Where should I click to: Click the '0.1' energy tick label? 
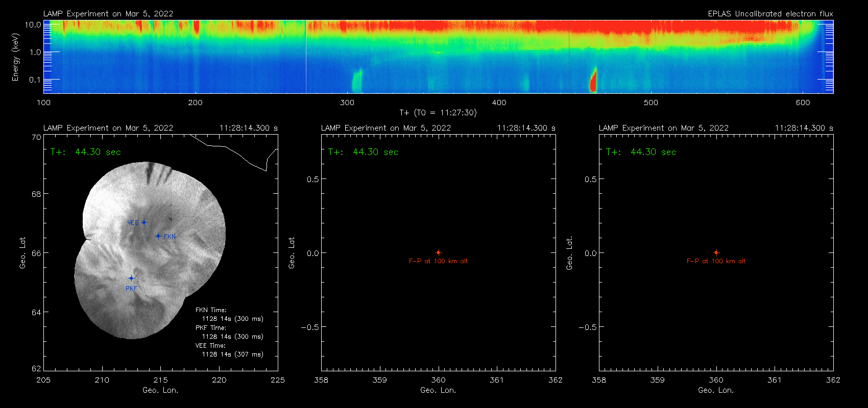click(x=35, y=80)
